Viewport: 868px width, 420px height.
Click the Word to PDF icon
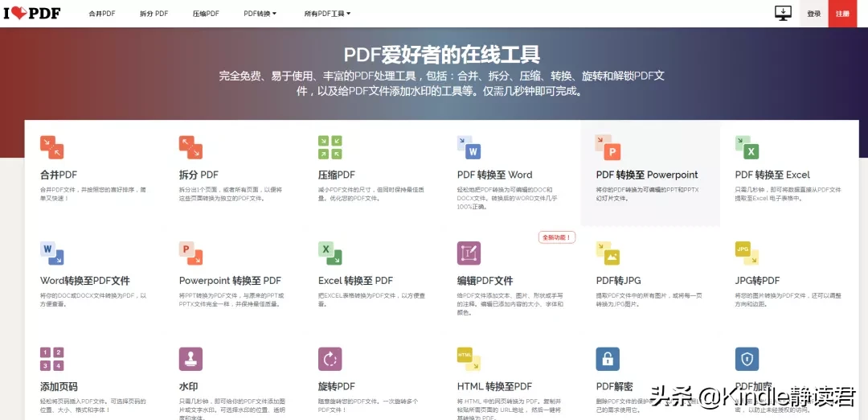tap(52, 253)
